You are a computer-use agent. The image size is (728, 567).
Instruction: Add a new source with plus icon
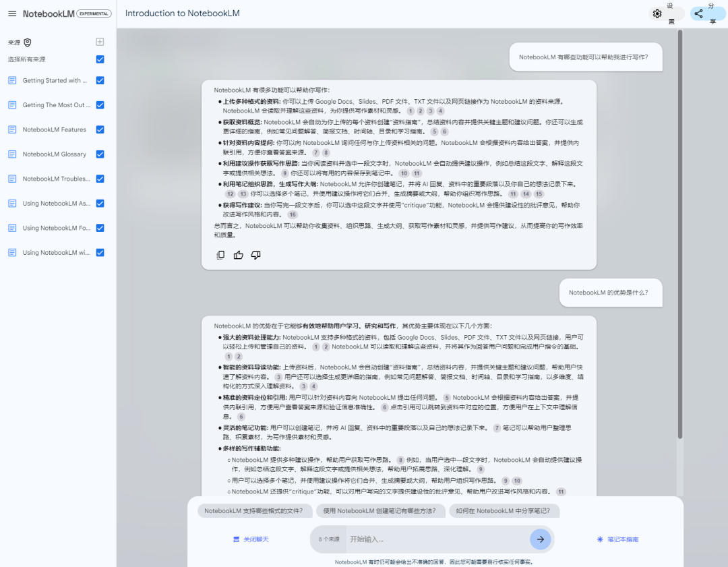100,42
